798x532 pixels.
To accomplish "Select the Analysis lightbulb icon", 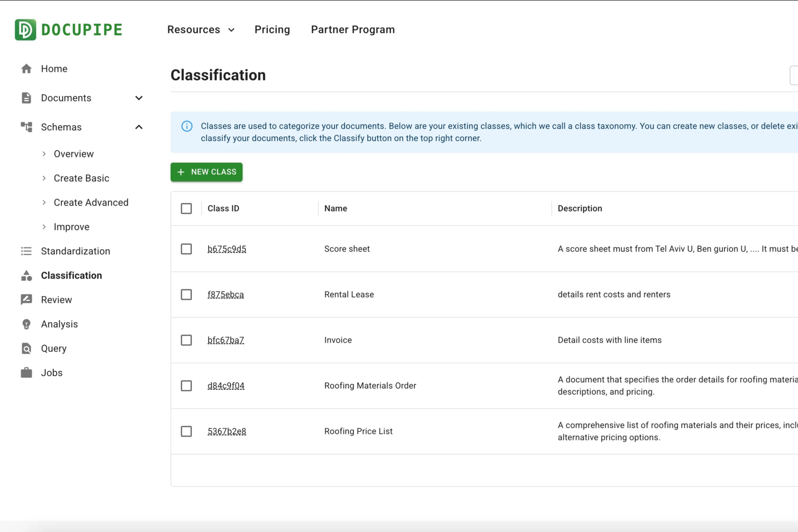I will click(x=26, y=324).
